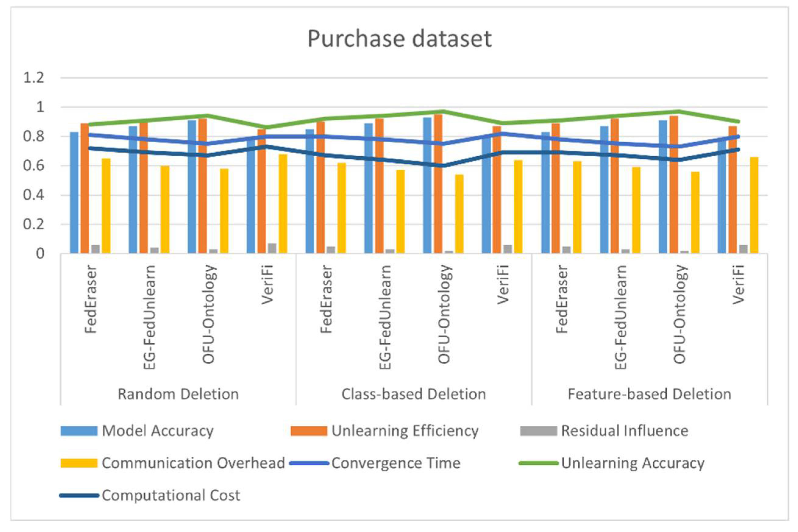Select the Computational Cost dark blue legend line
Image resolution: width=798 pixels, height=532 pixels.
pyautogui.click(x=79, y=496)
